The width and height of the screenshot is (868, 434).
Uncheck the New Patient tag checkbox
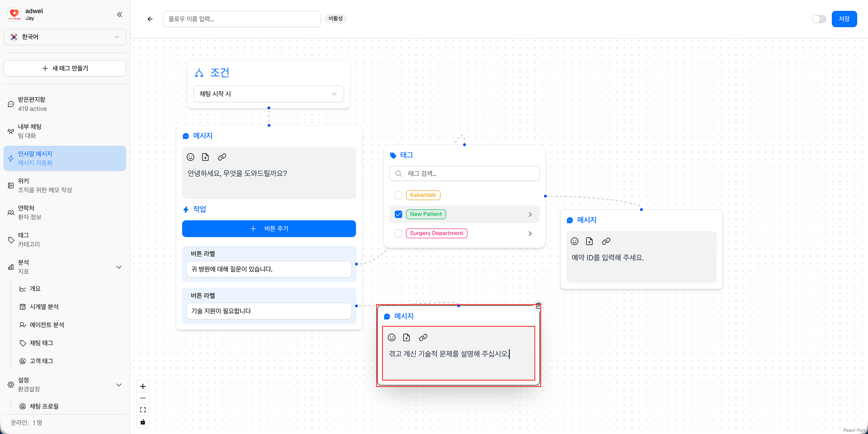[x=398, y=214]
